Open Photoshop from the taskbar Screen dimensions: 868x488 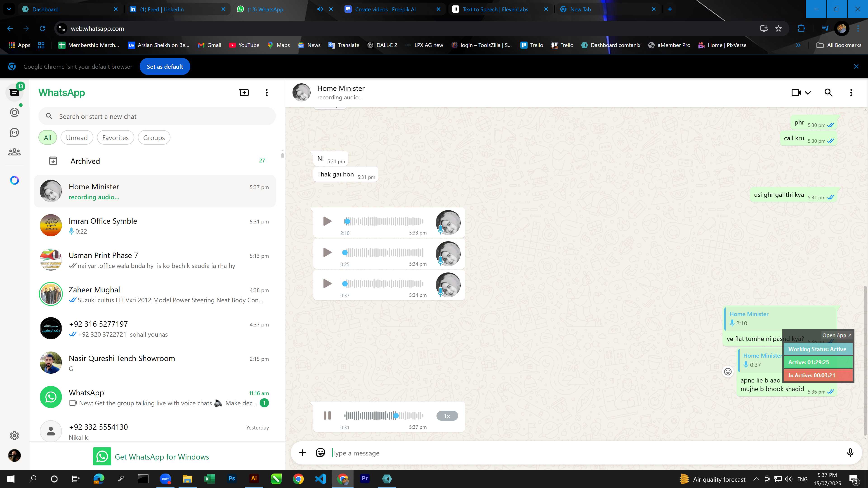coord(232,479)
